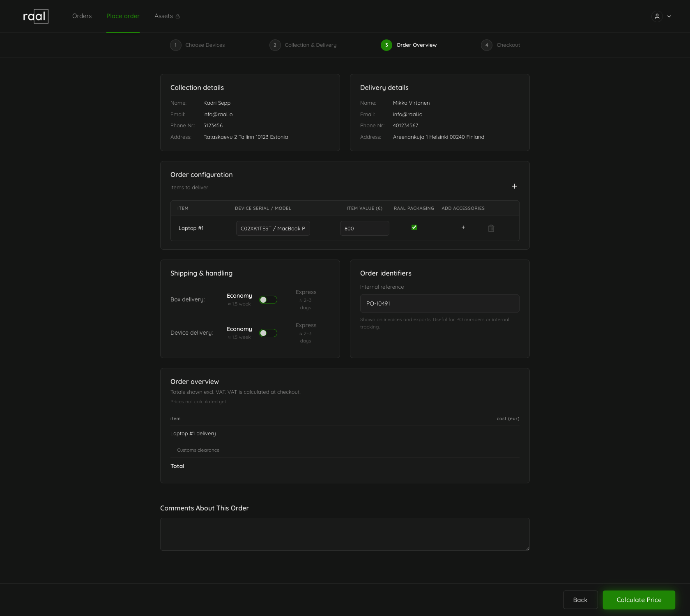Toggle Box delivery to Express
This screenshot has height=616, width=690.
pos(268,300)
